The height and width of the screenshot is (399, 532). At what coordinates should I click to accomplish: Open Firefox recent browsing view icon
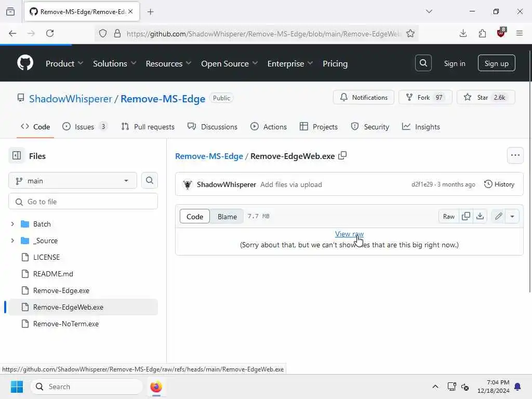coord(10,11)
